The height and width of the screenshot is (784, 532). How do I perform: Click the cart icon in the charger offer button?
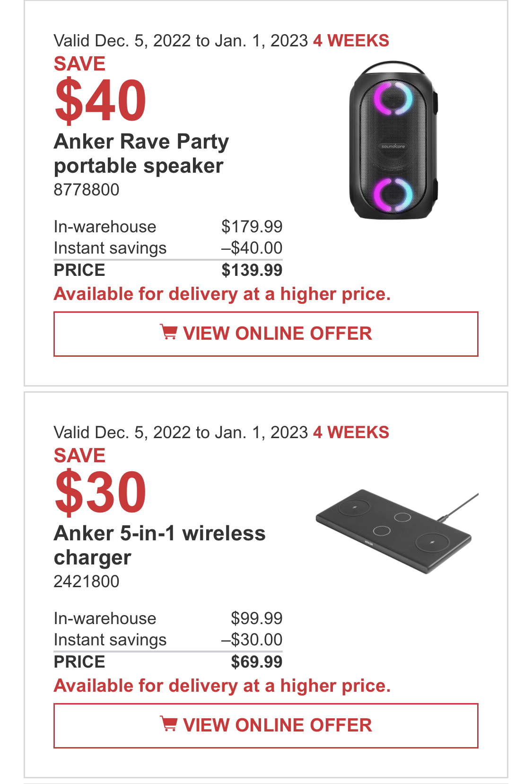(x=168, y=724)
